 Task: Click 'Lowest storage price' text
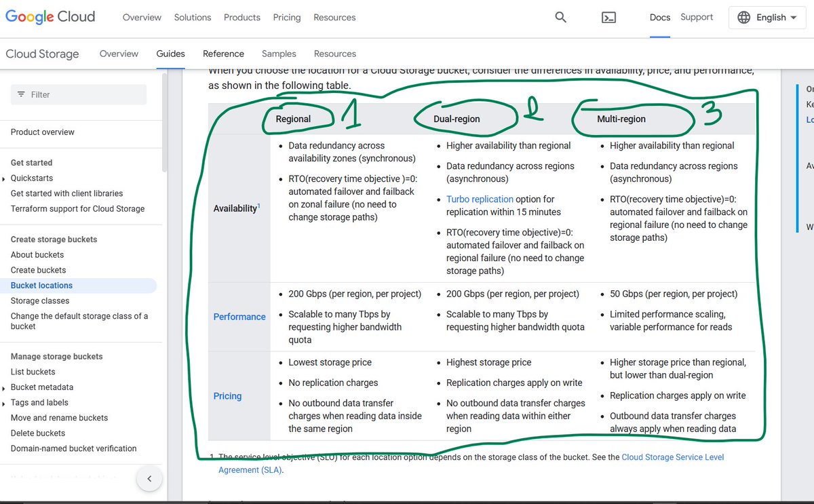330,363
